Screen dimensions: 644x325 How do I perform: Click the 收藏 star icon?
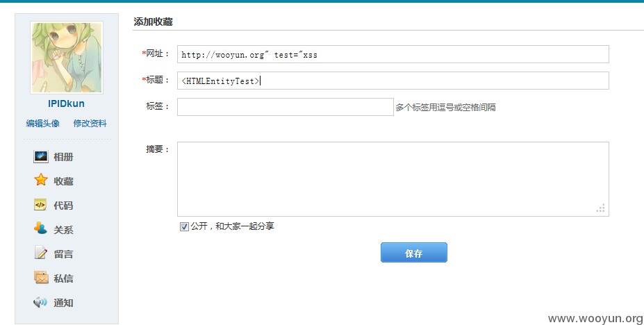click(x=41, y=180)
